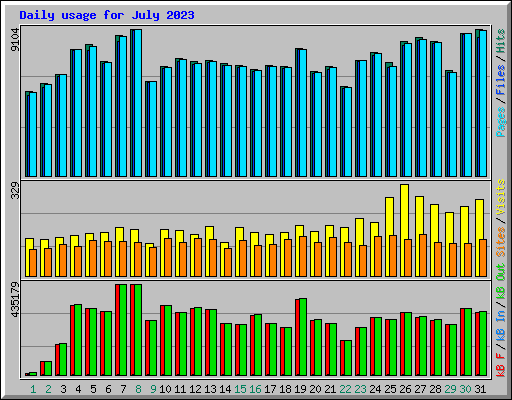Click day 26 label on x-axis
Screen dimensions: 512x400
(x=405, y=389)
